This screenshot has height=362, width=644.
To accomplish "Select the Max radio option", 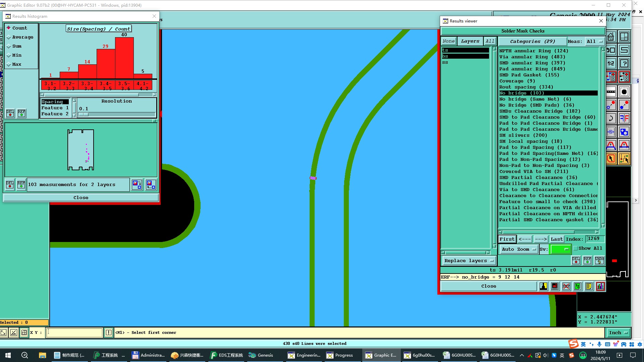I will pos(9,64).
